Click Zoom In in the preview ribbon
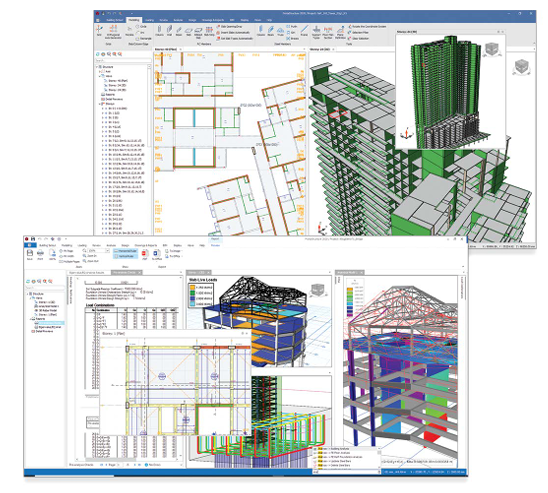This screenshot has width=548, height=493. pos(91,256)
